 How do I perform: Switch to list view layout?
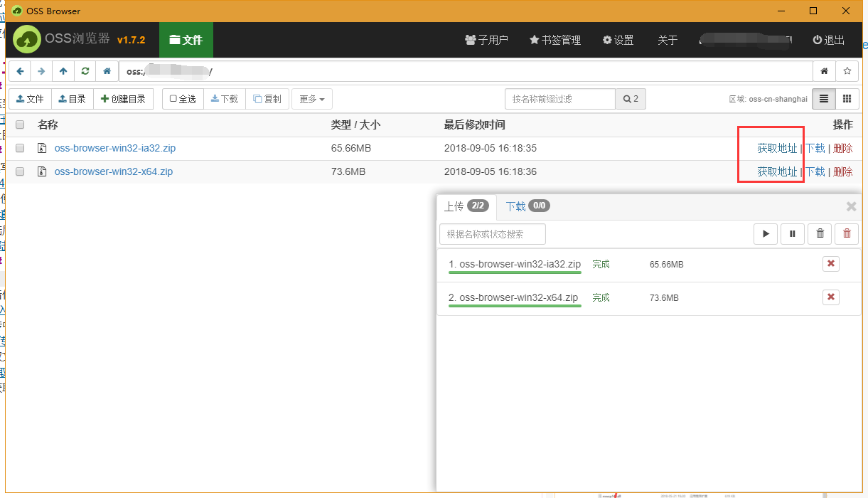[824, 99]
